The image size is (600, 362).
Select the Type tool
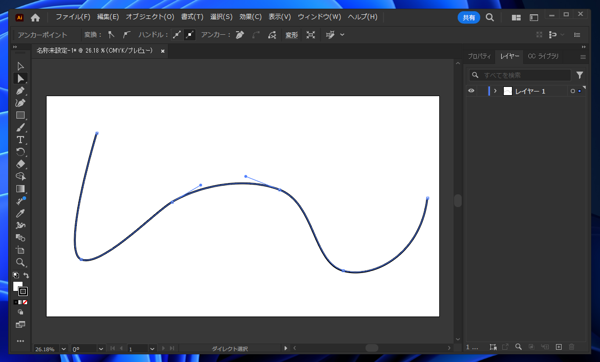pyautogui.click(x=20, y=140)
